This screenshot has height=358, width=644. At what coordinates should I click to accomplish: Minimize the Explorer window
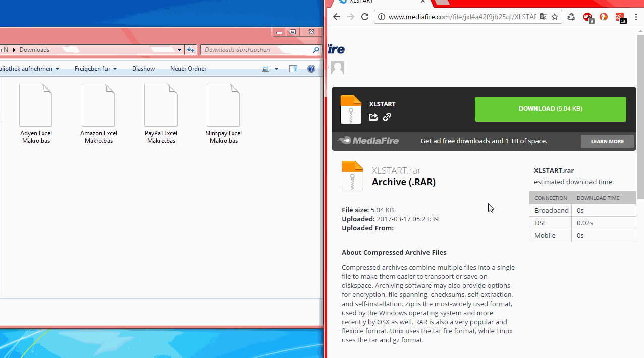click(279, 32)
